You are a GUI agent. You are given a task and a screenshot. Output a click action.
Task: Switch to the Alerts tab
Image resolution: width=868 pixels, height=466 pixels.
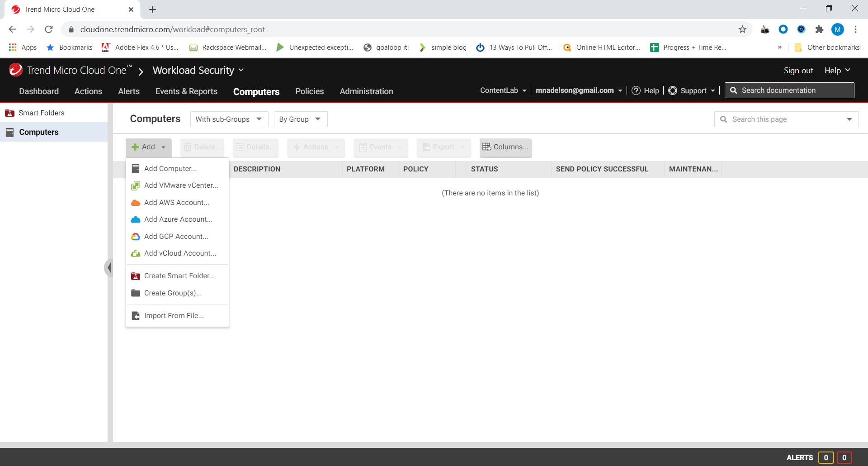coord(129,91)
